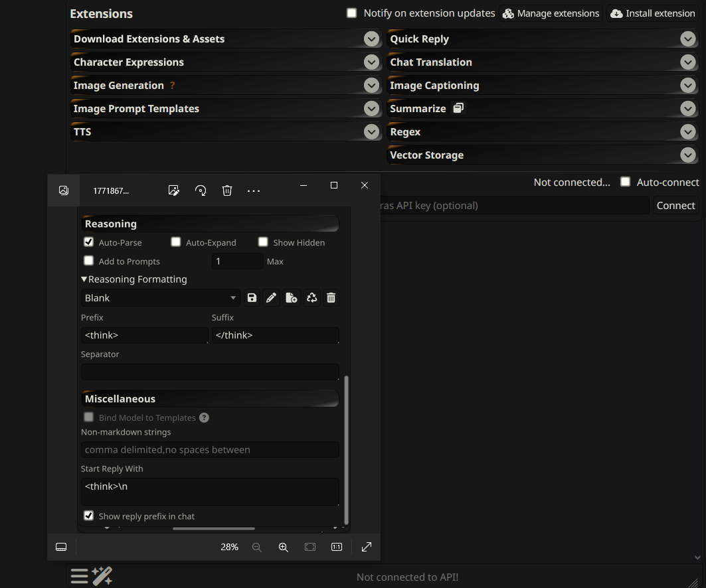
Task: Rotate the image in Photos viewer
Action: click(201, 190)
